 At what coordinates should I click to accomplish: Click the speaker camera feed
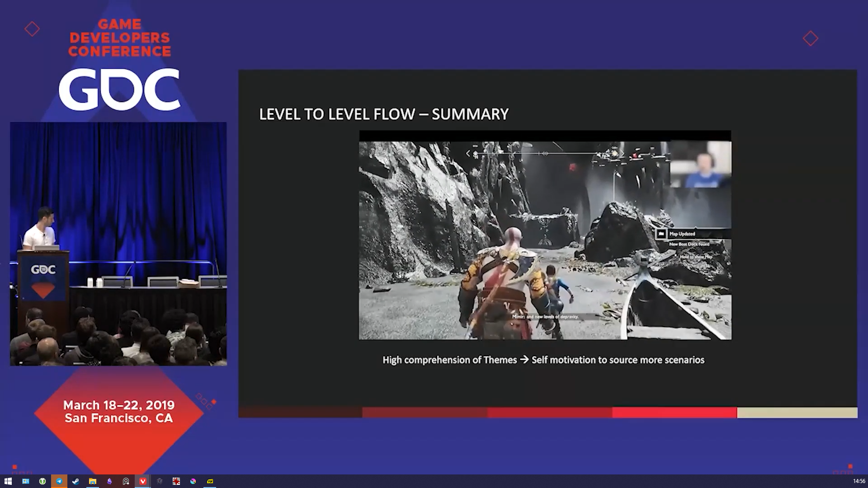tap(118, 244)
